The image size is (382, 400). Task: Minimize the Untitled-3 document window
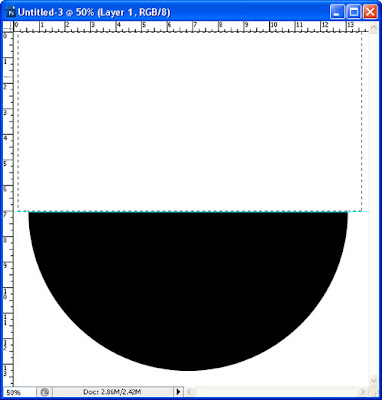337,13
